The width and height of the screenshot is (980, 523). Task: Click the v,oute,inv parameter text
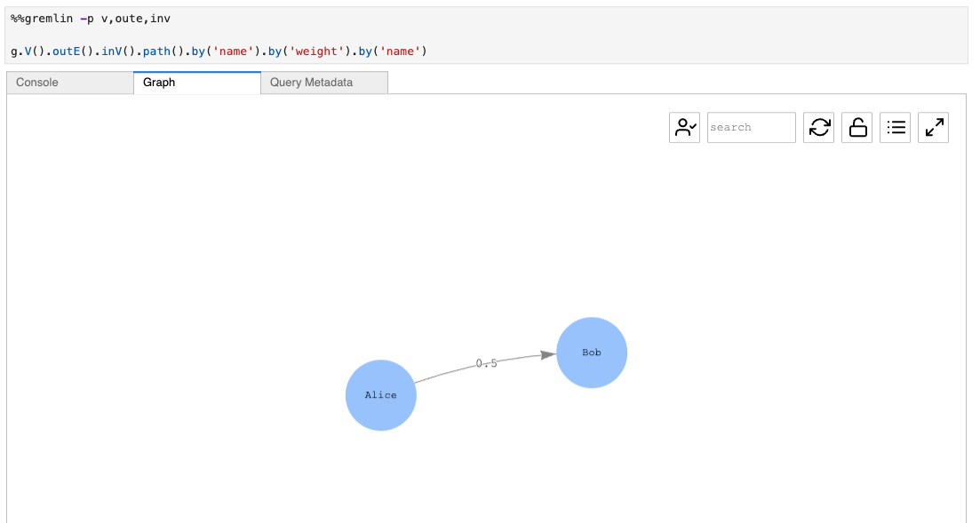tap(136, 18)
